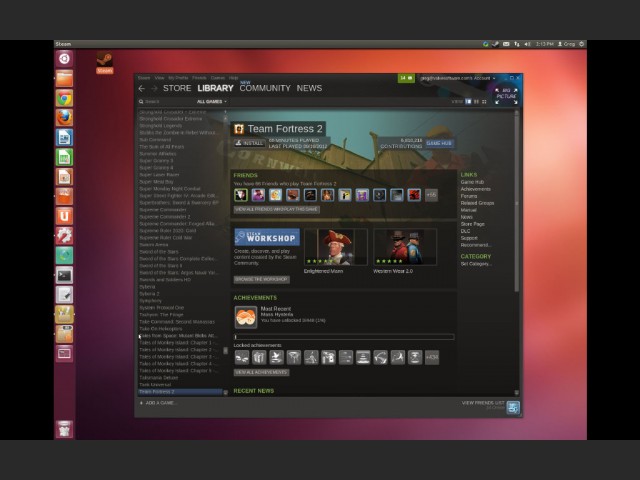Select the first locked achievement icon
Viewport: 640px width, 480px height.
[x=242, y=358]
